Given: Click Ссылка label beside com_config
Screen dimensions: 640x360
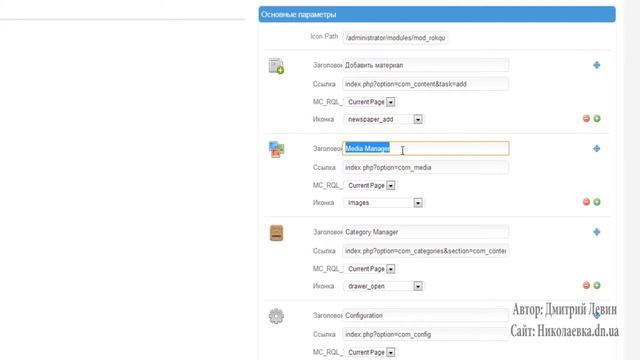Looking at the screenshot, I should coord(324,334).
